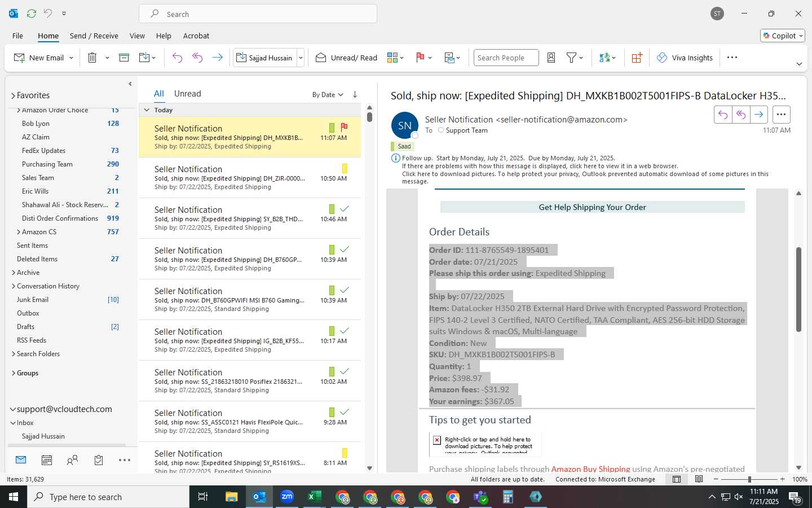
Task: Collapse the Today group header
Action: tap(147, 110)
